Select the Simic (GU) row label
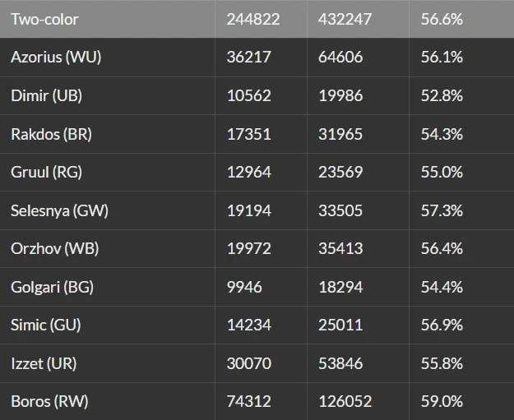The width and height of the screenshot is (514, 420). [46, 325]
